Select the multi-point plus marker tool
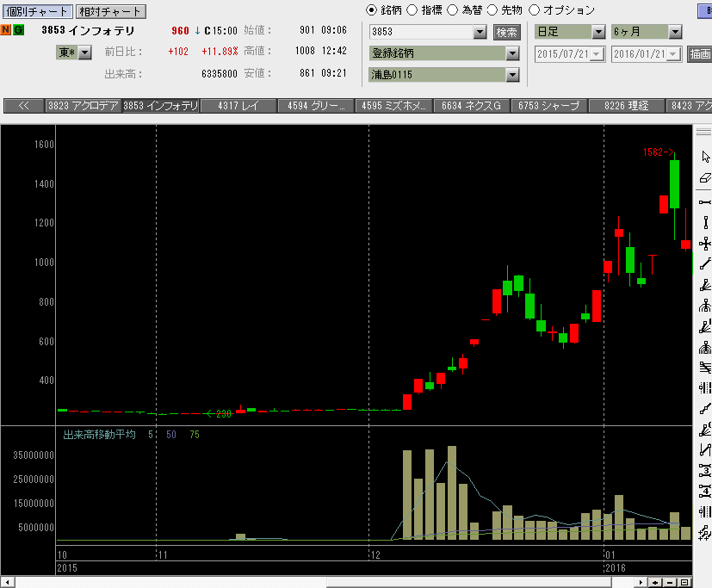This screenshot has height=588, width=712. pos(705,533)
